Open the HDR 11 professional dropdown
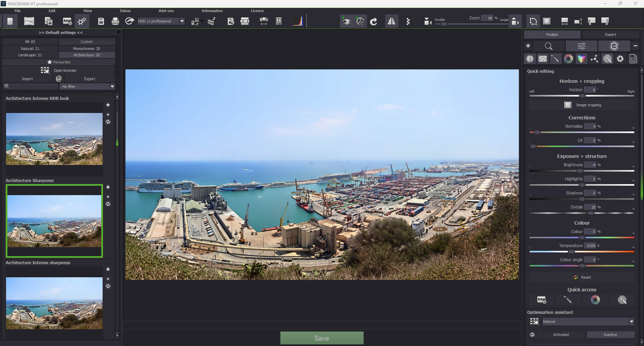The image size is (644, 346). click(x=182, y=21)
